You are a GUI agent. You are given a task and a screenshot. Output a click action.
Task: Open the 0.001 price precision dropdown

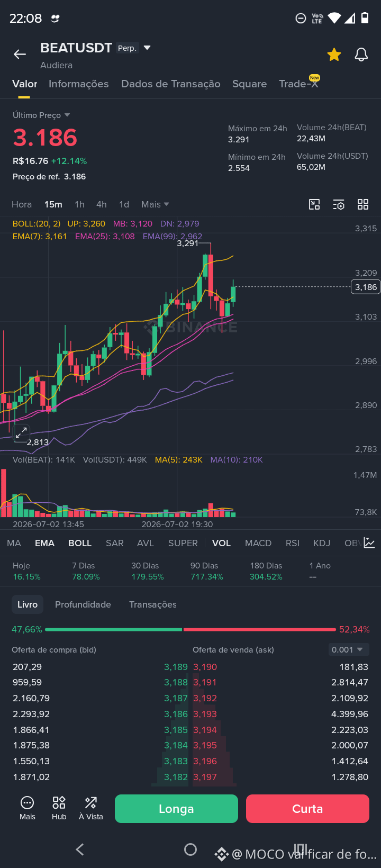pyautogui.click(x=348, y=649)
